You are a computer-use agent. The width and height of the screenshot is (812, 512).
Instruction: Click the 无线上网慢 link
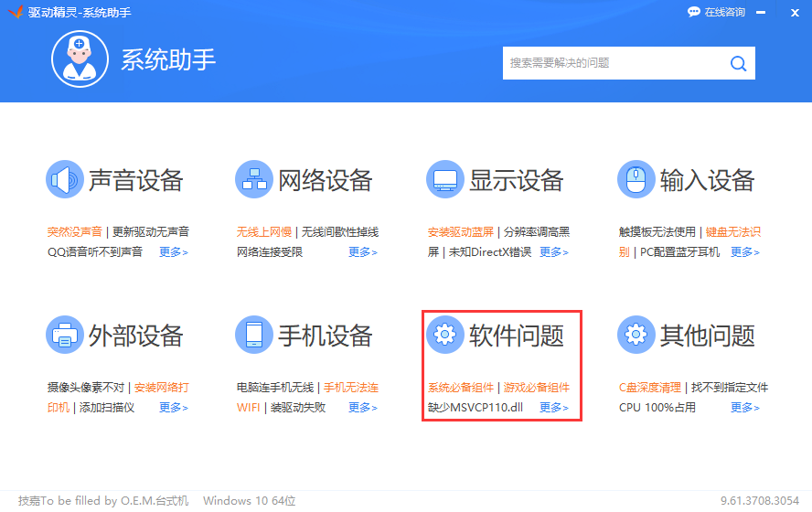coord(264,232)
